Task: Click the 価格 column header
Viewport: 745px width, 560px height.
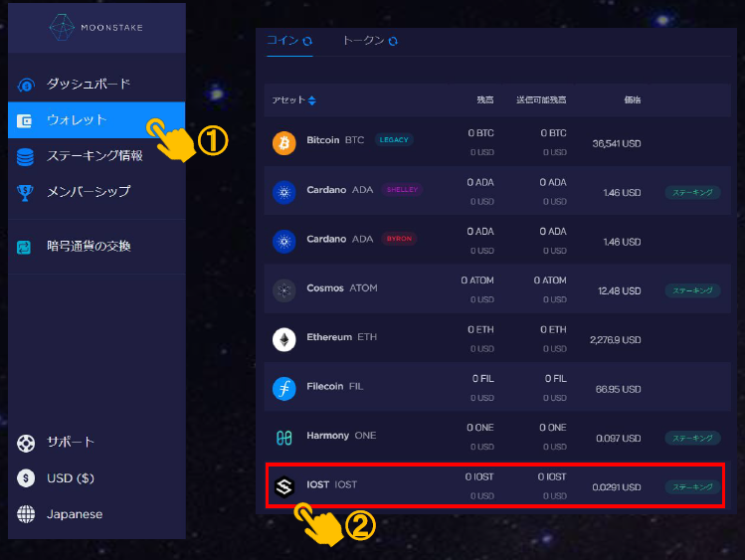Action: [632, 99]
